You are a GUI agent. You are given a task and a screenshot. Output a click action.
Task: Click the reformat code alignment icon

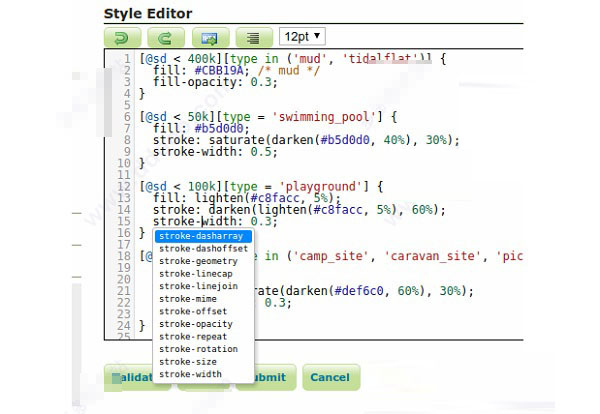[253, 37]
